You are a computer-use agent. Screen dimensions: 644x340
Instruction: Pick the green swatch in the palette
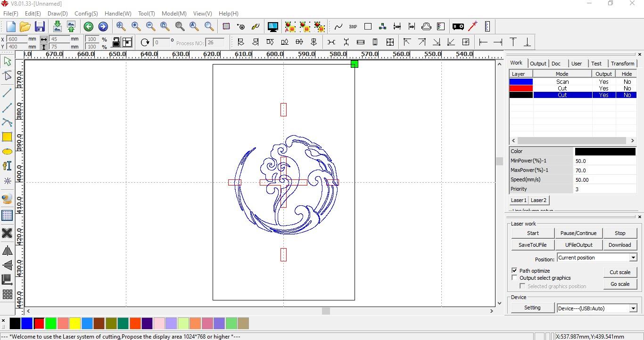click(51, 324)
